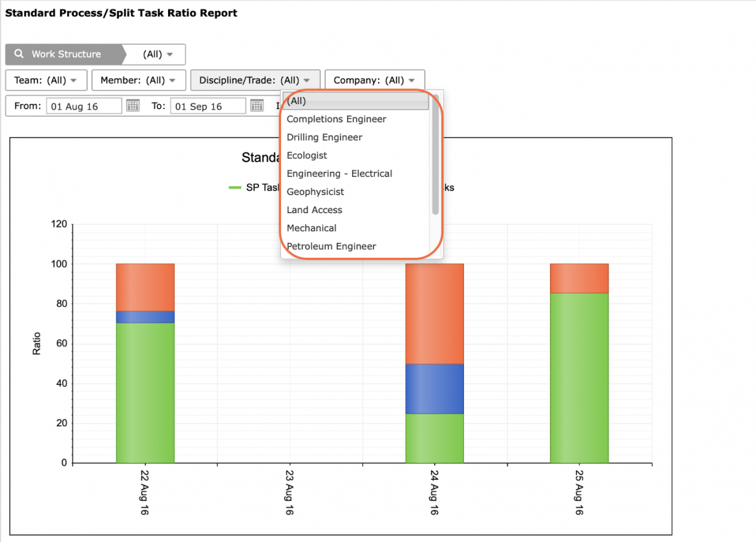This screenshot has height=542, width=756.
Task: Click the Work Structure search magnifier icon
Action: coord(19,54)
